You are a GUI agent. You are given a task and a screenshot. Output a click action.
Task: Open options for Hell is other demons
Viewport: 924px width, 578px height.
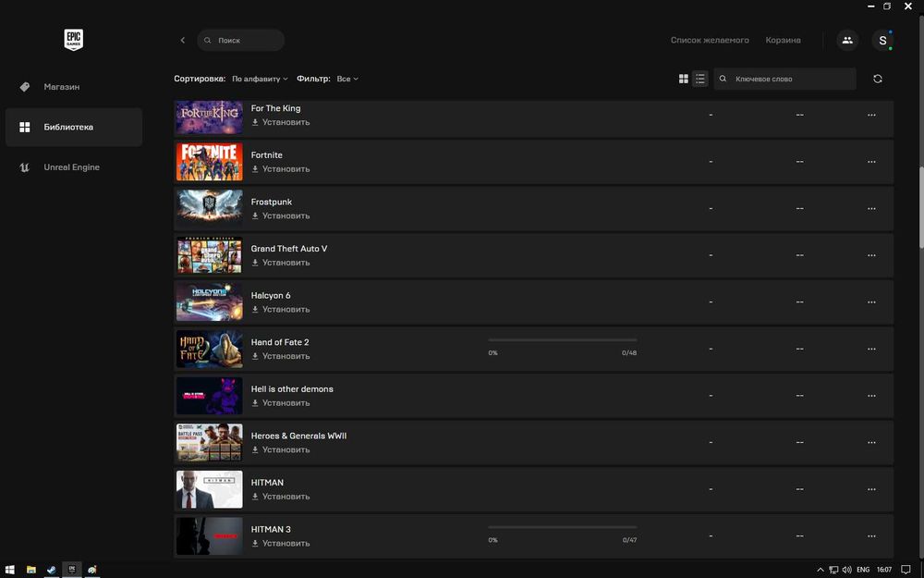click(x=871, y=396)
